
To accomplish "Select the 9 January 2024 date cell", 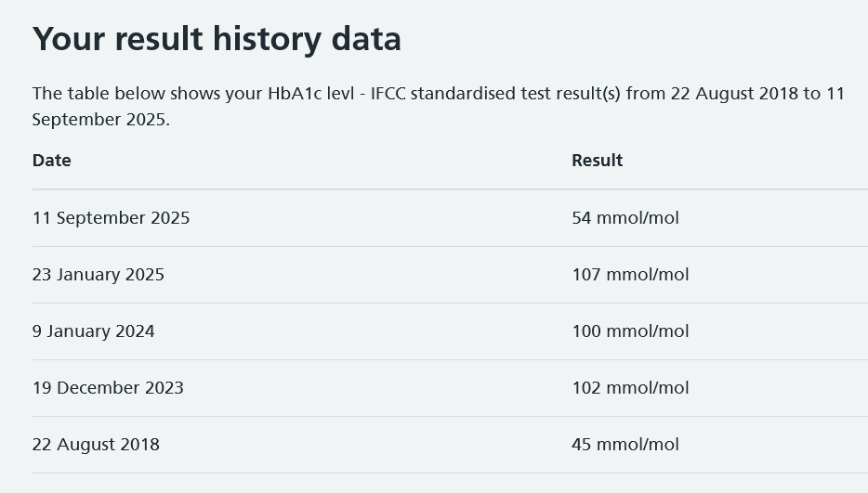I will coord(94,331).
